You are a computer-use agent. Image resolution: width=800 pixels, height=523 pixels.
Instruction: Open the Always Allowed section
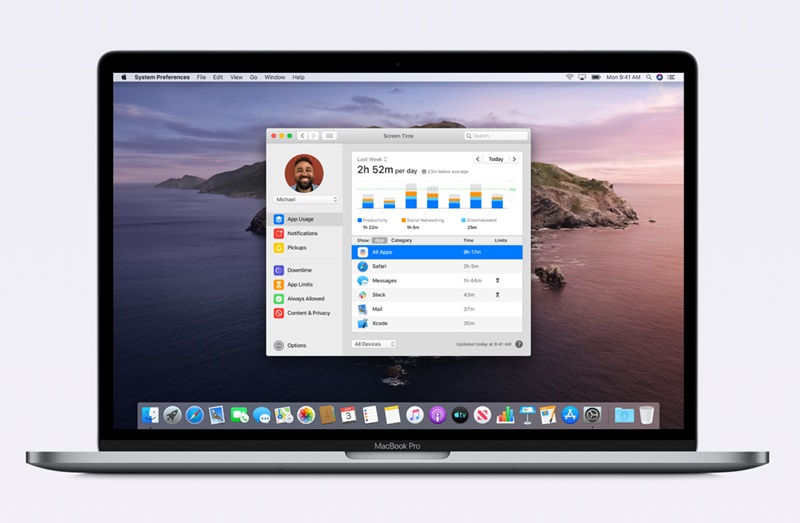(x=305, y=299)
